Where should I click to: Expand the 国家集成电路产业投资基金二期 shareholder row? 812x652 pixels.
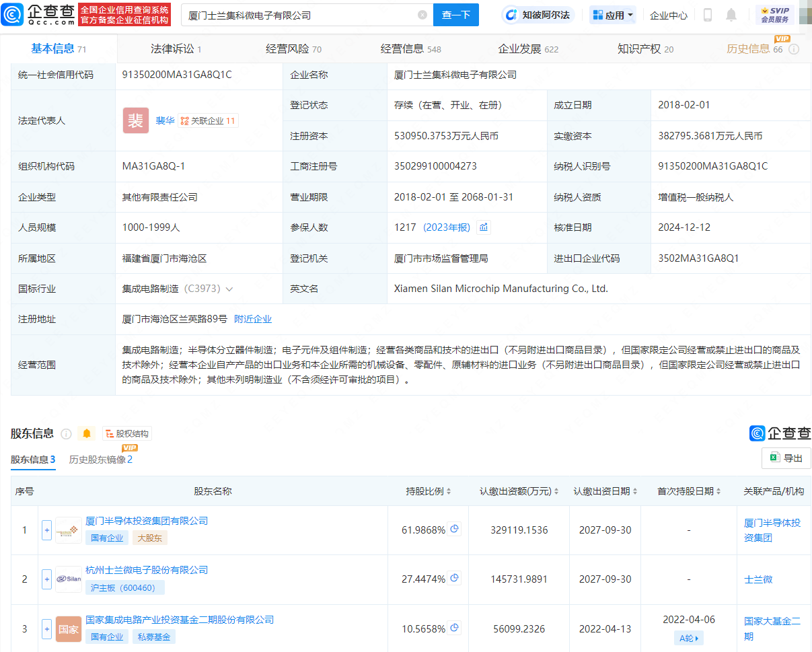[x=46, y=629]
